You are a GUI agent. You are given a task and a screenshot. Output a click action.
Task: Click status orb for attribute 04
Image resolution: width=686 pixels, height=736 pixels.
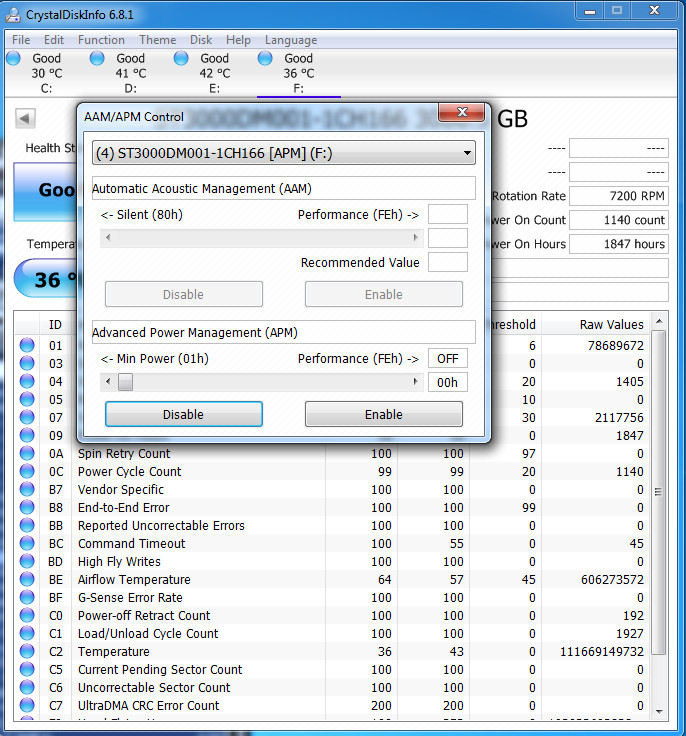tap(27, 381)
